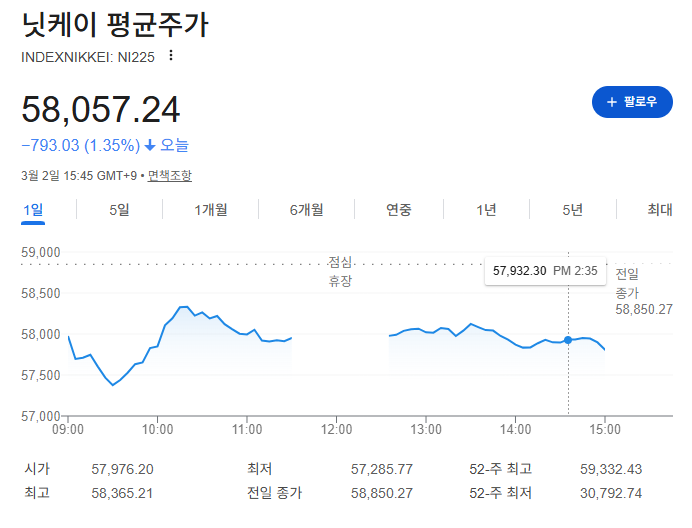Click the 57,932.30 PM 2:35 tooltip
Image resolution: width=692 pixels, height=528 pixels.
tap(545, 271)
